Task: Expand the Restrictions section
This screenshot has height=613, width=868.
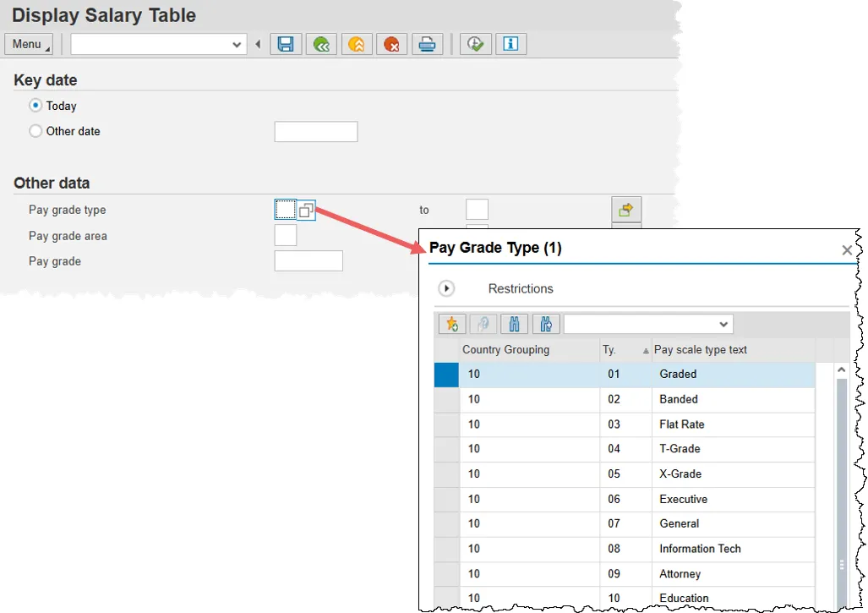Action: coord(446,288)
